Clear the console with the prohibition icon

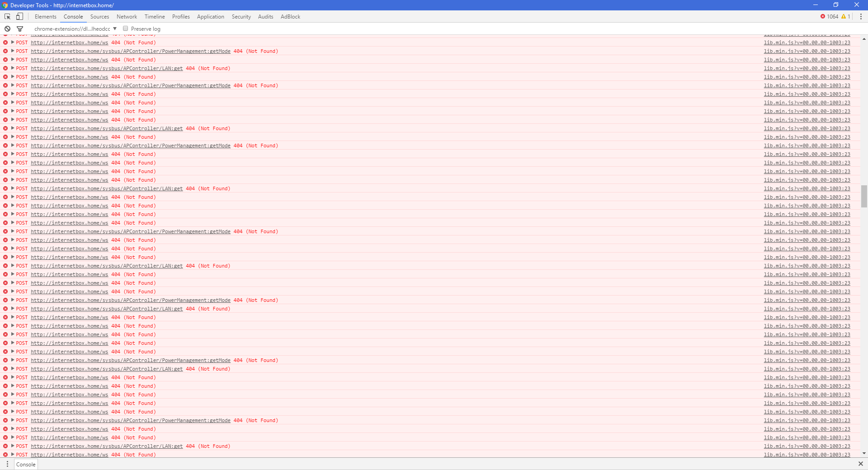pyautogui.click(x=7, y=28)
